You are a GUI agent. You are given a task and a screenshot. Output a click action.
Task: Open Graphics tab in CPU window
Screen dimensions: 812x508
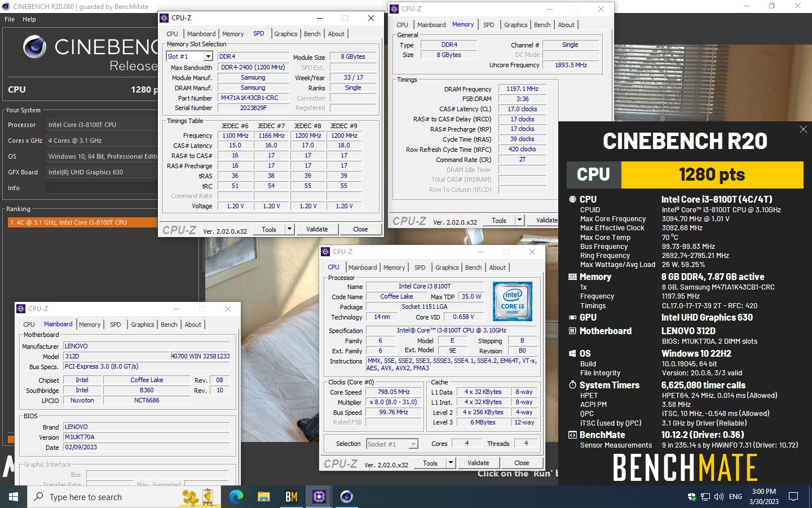447,268
